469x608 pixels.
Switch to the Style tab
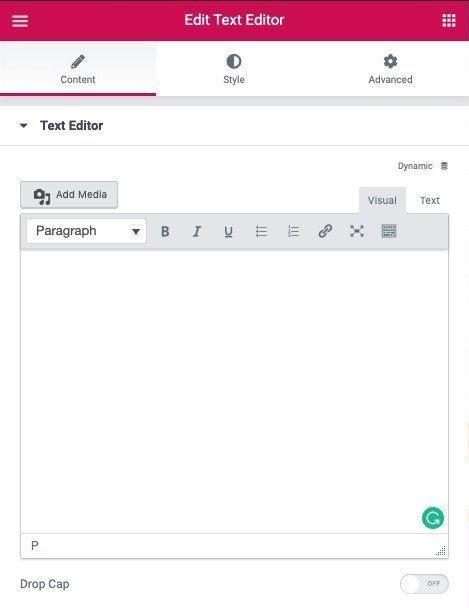[234, 69]
